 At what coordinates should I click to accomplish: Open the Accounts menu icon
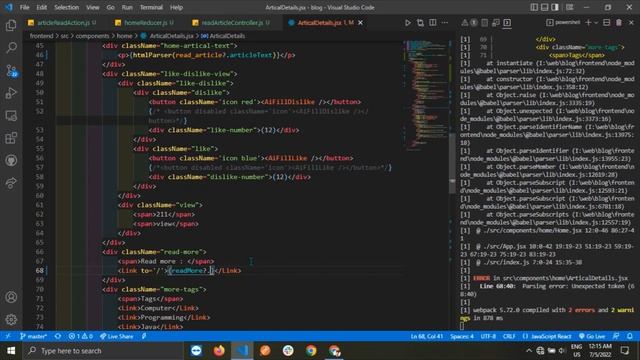click(11, 297)
